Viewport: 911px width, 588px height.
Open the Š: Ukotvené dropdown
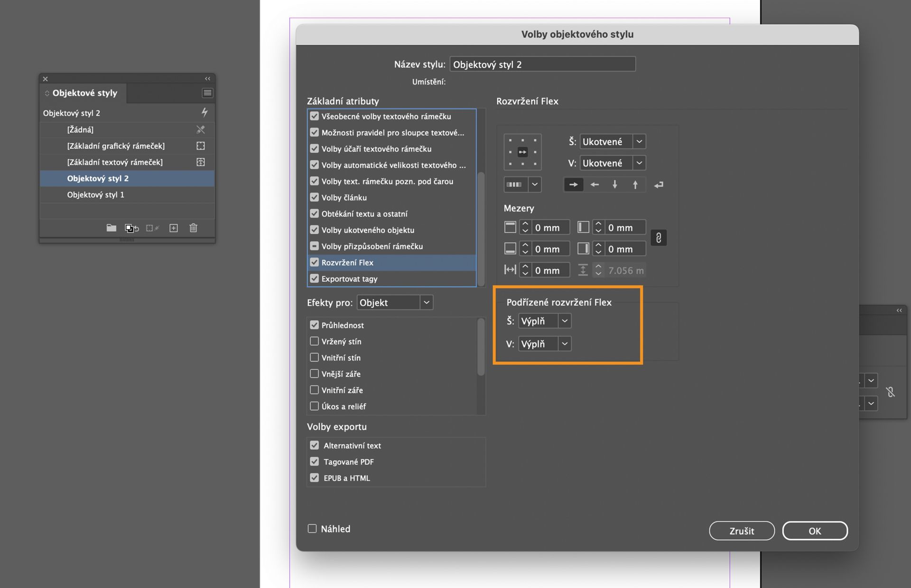coord(613,142)
